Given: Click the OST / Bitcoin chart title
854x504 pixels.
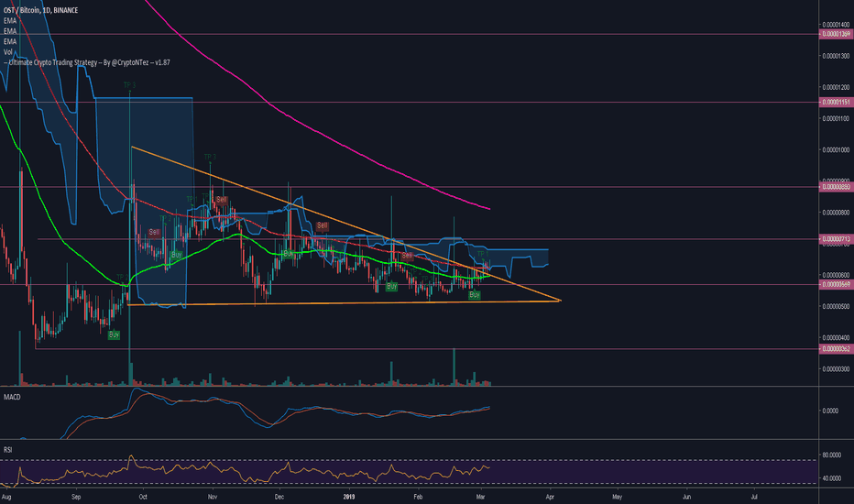Looking at the screenshot, I should tap(41, 10).
